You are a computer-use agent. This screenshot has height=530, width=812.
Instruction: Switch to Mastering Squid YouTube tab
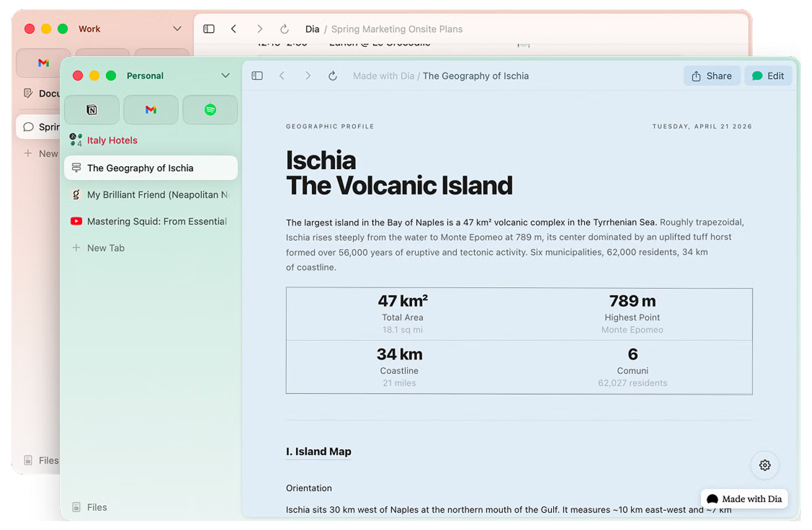click(151, 222)
